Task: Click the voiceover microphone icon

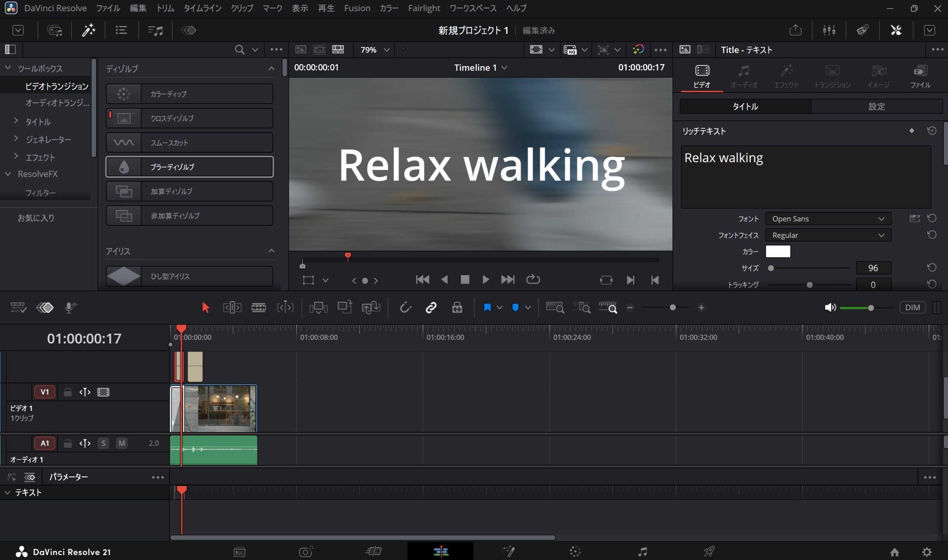Action: click(70, 308)
